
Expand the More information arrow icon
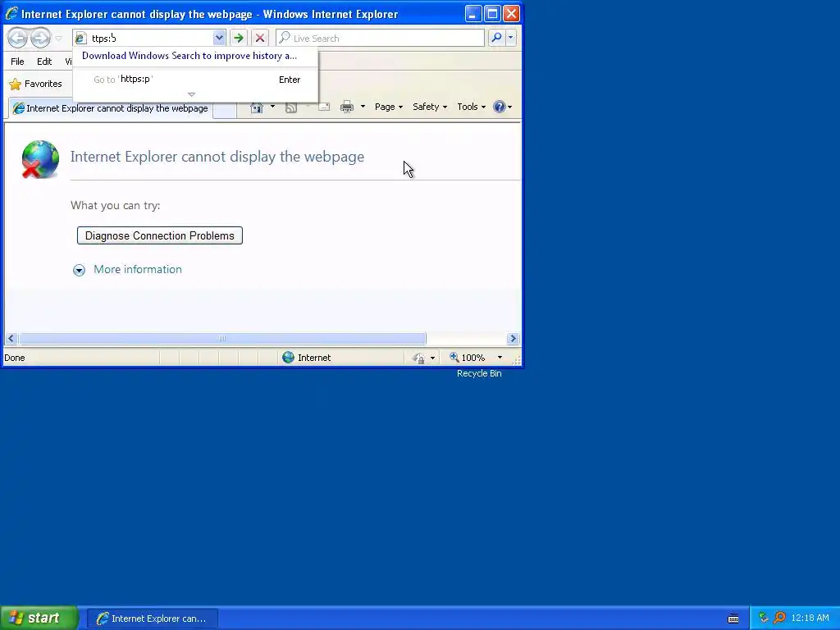pos(79,270)
